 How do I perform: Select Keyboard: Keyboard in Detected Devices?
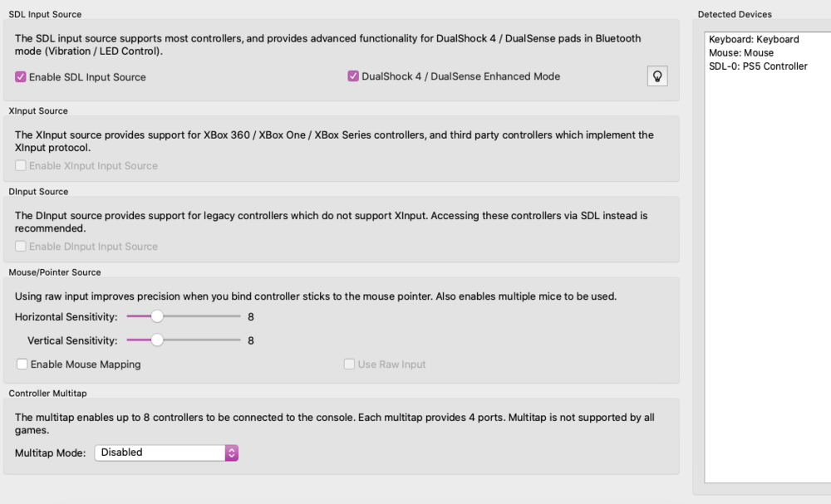[754, 40]
